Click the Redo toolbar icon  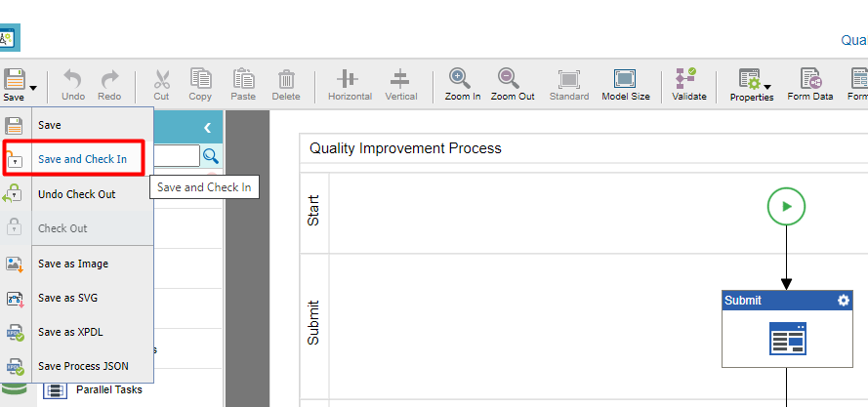point(109,80)
